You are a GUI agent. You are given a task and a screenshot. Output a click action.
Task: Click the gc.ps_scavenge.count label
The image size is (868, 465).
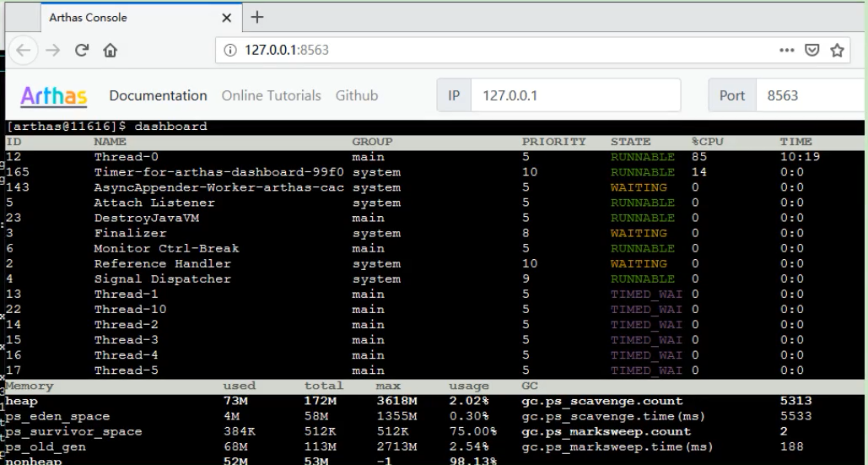tap(602, 401)
